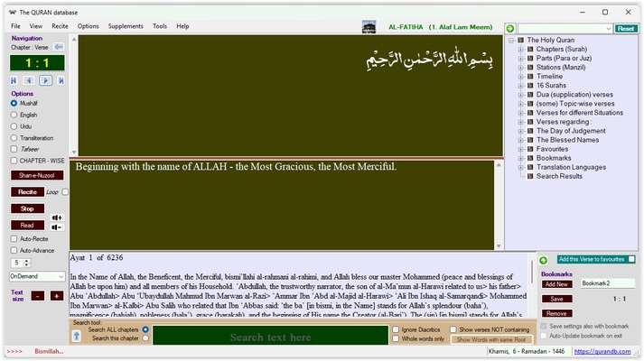Decrease text size with minus button
This screenshot has height=361, width=644.
pos(38,295)
